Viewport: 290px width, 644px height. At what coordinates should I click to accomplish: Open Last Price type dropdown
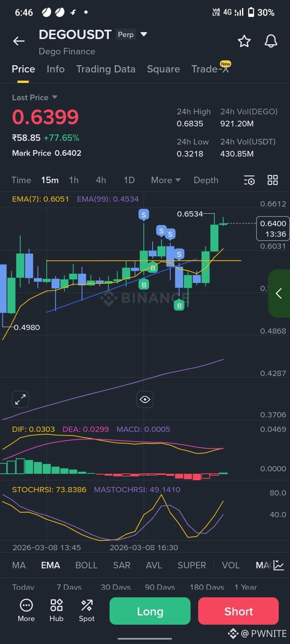point(55,97)
